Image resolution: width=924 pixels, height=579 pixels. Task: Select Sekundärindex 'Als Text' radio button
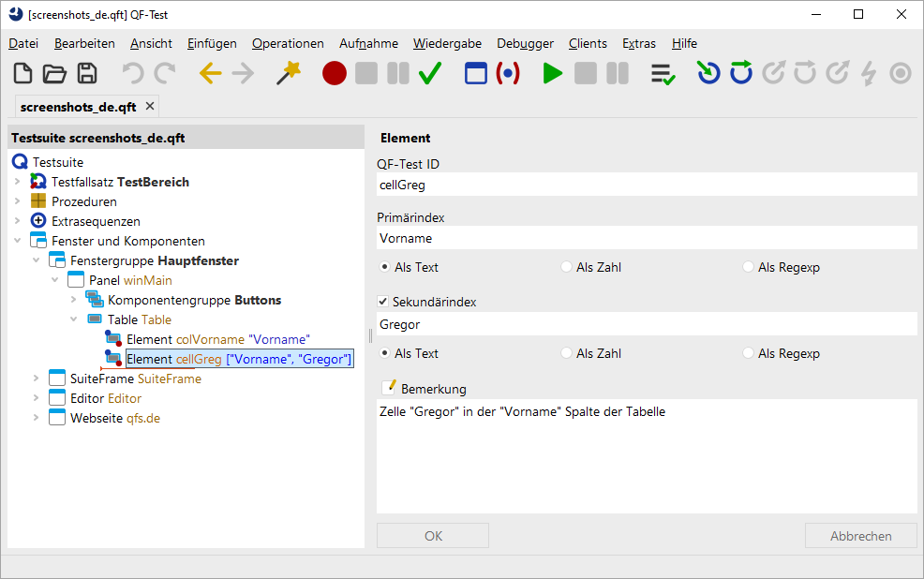click(385, 353)
